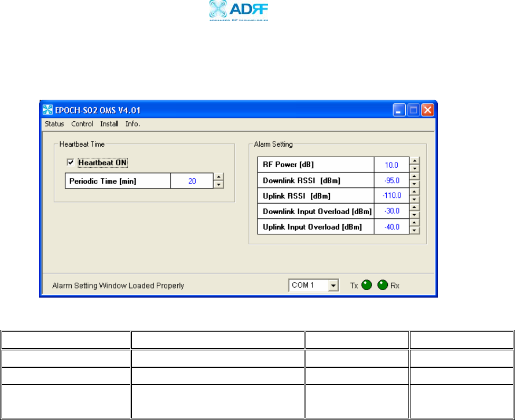Click the EPOCH-S02 OMS title bar icon
The width and height of the screenshot is (515, 420).
point(47,110)
